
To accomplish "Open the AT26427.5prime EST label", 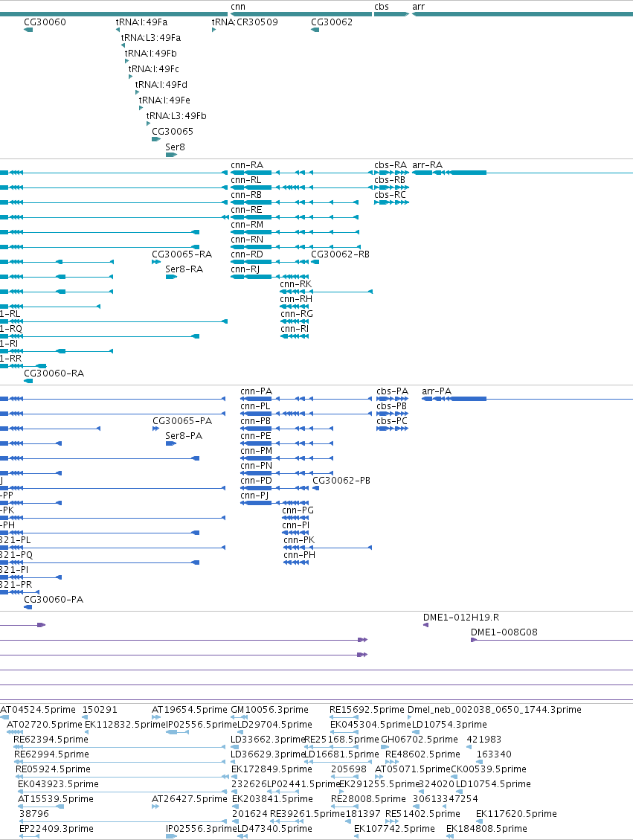I will click(x=190, y=799).
